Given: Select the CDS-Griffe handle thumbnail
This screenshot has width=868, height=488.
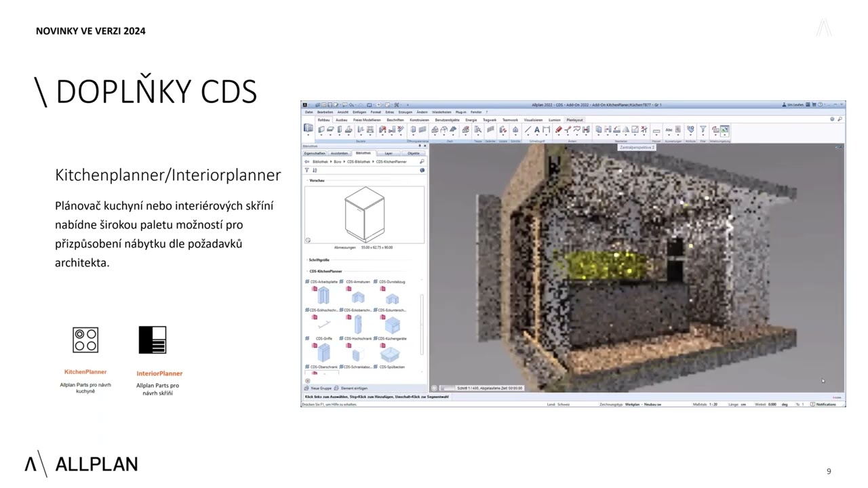Looking at the screenshot, I should click(x=323, y=324).
